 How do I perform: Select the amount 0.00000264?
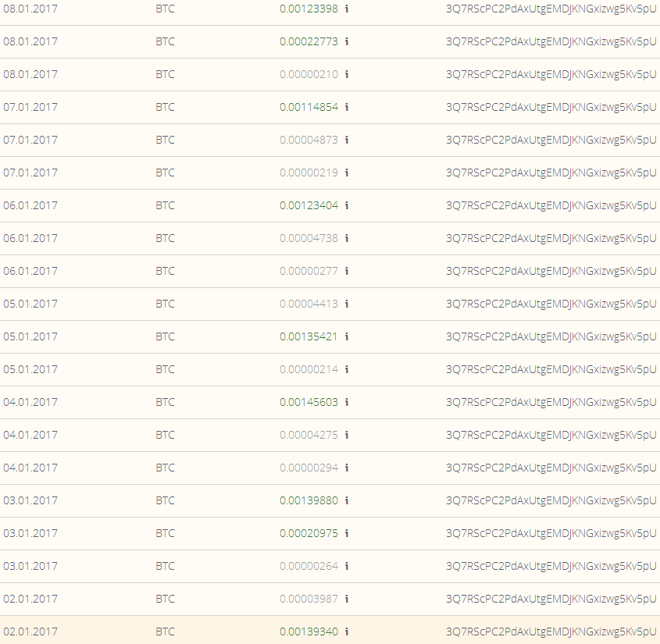coord(309,567)
